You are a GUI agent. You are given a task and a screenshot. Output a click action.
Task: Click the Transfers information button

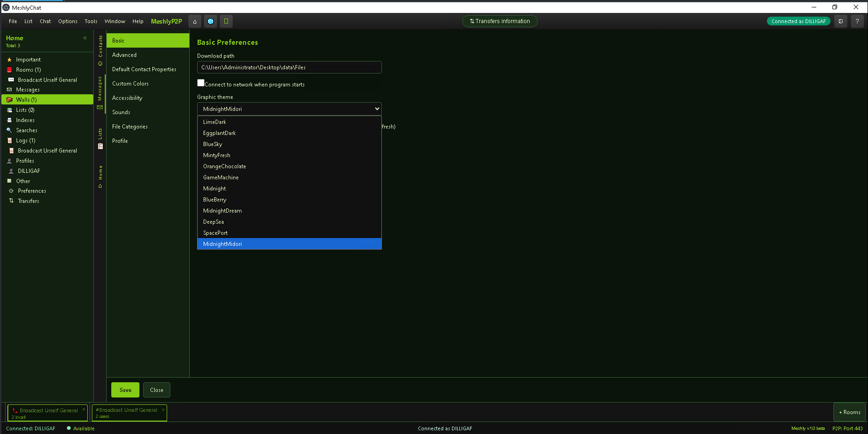click(x=500, y=21)
